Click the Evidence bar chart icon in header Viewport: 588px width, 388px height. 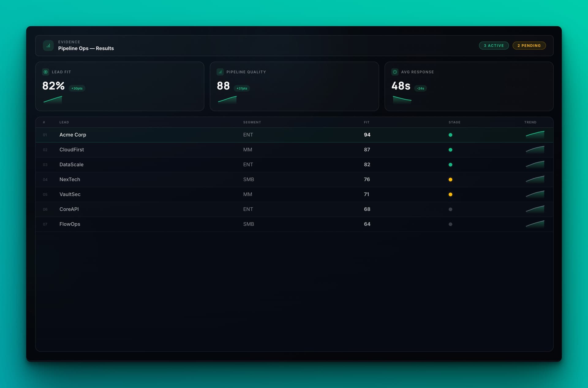pos(48,45)
